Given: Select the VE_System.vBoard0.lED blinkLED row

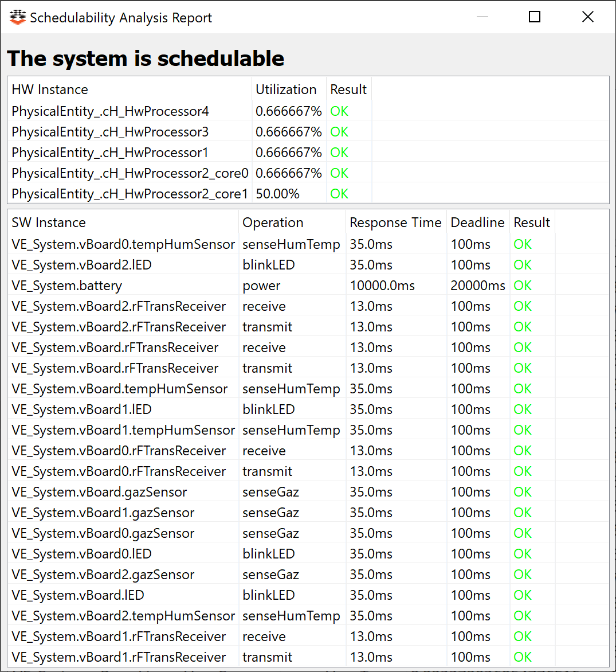Looking at the screenshot, I should (308, 554).
